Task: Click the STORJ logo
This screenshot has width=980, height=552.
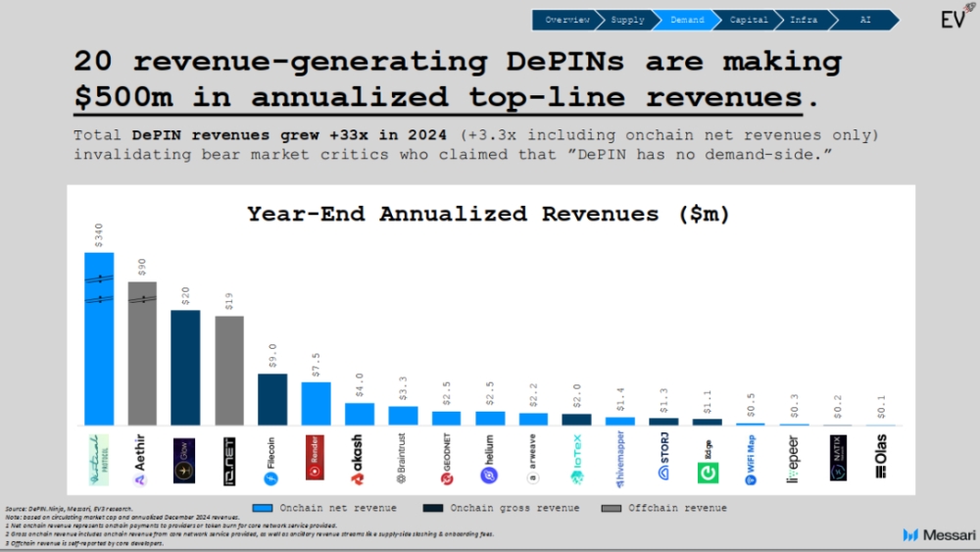Action: point(663,460)
